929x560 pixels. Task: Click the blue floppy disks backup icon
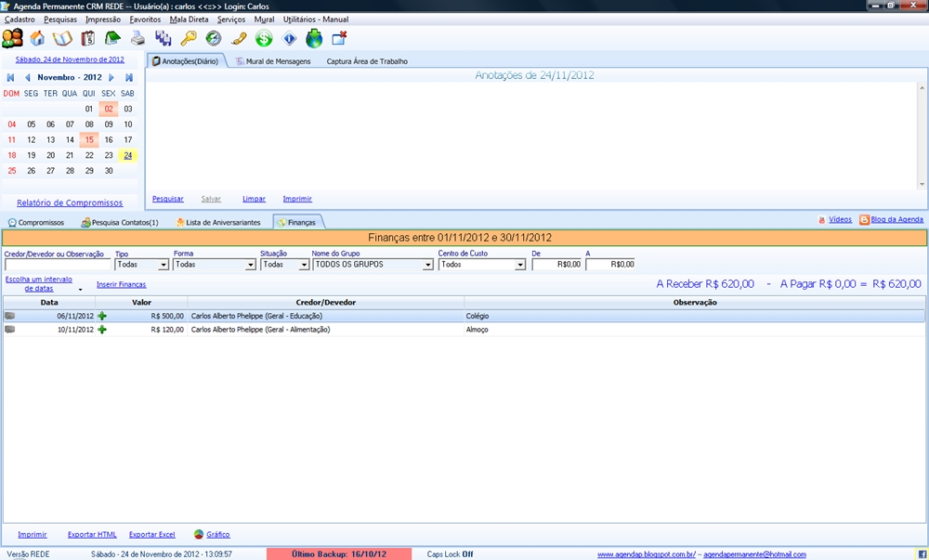point(163,38)
